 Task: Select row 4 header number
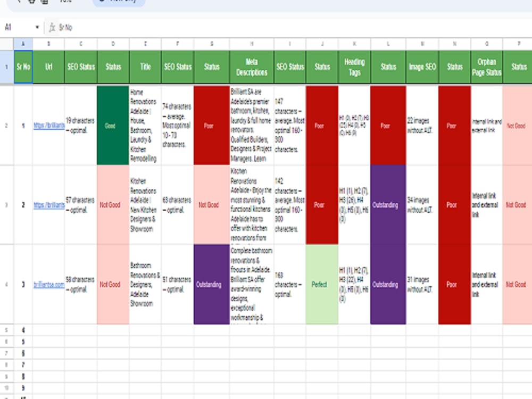[6, 284]
